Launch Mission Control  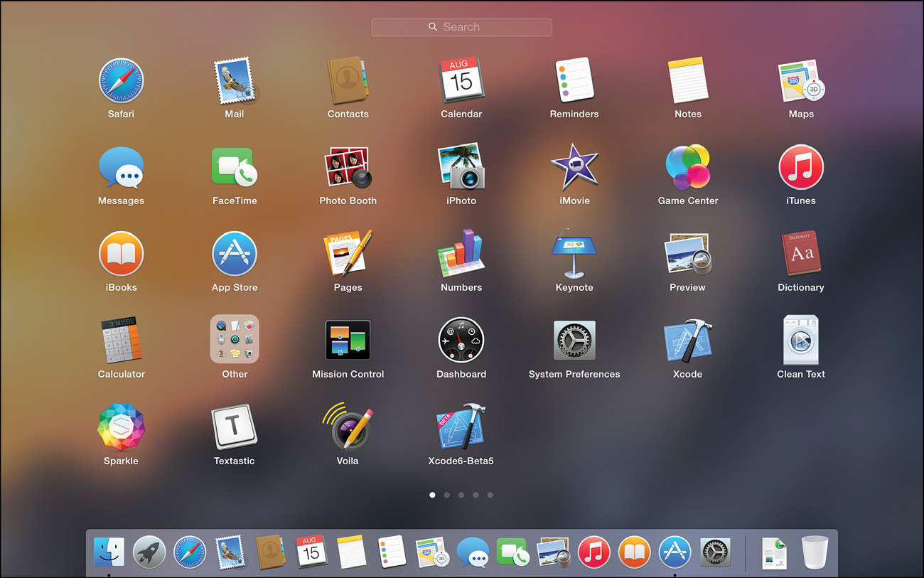(348, 341)
